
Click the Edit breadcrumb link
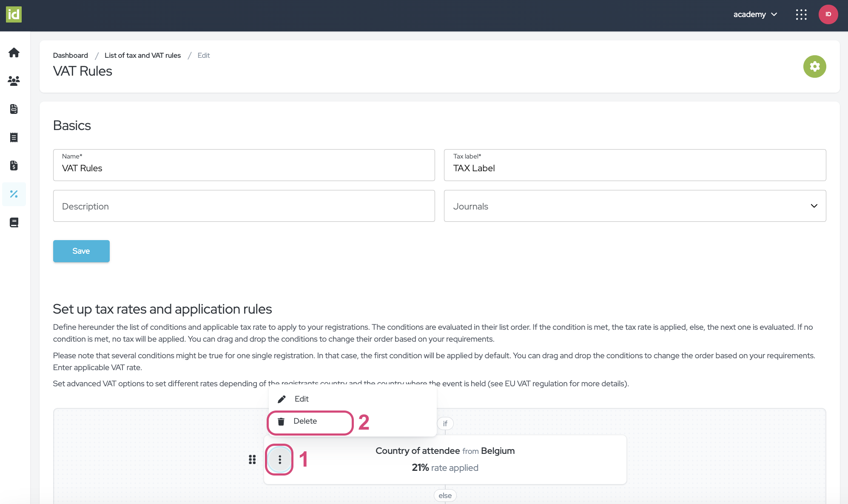pyautogui.click(x=203, y=55)
